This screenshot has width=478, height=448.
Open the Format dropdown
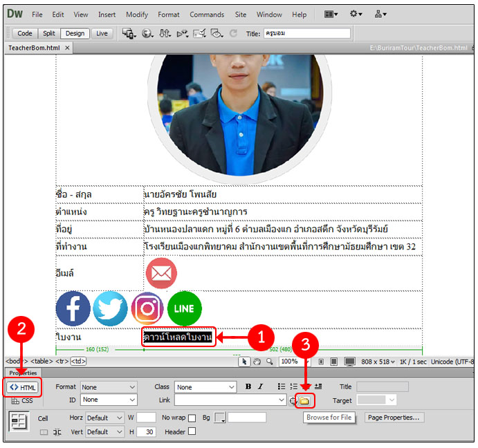coord(109,387)
